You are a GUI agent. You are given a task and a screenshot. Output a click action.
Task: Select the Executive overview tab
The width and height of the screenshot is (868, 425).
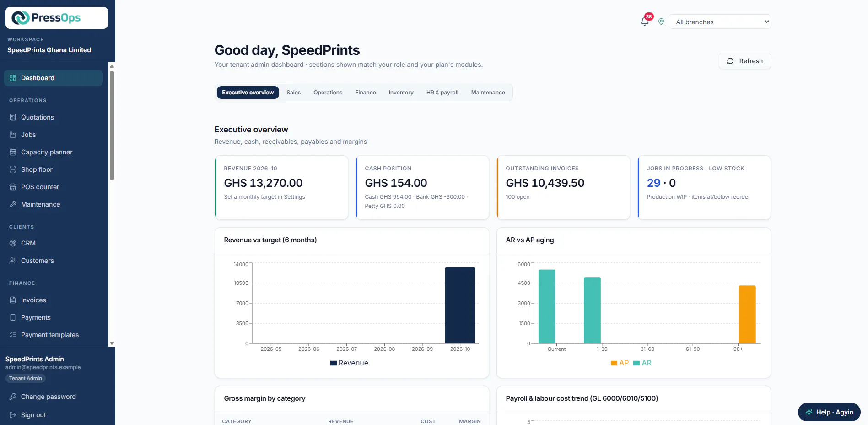tap(248, 93)
